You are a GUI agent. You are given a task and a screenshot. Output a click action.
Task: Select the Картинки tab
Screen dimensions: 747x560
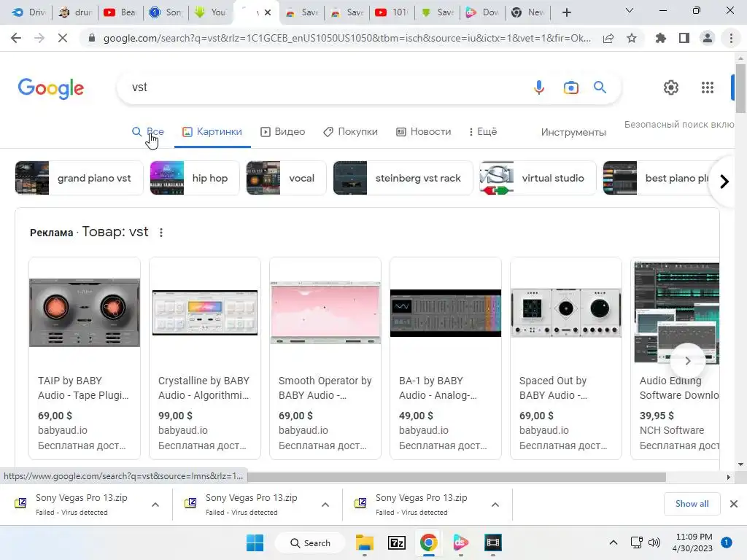(212, 131)
